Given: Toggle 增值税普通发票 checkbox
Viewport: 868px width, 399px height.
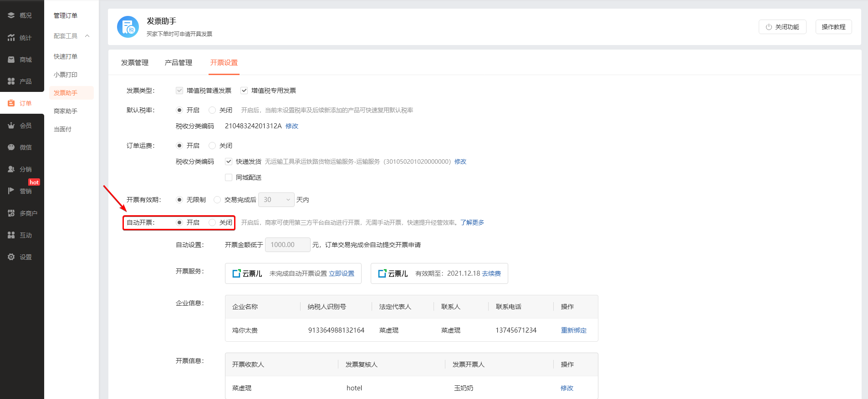Looking at the screenshot, I should (179, 91).
